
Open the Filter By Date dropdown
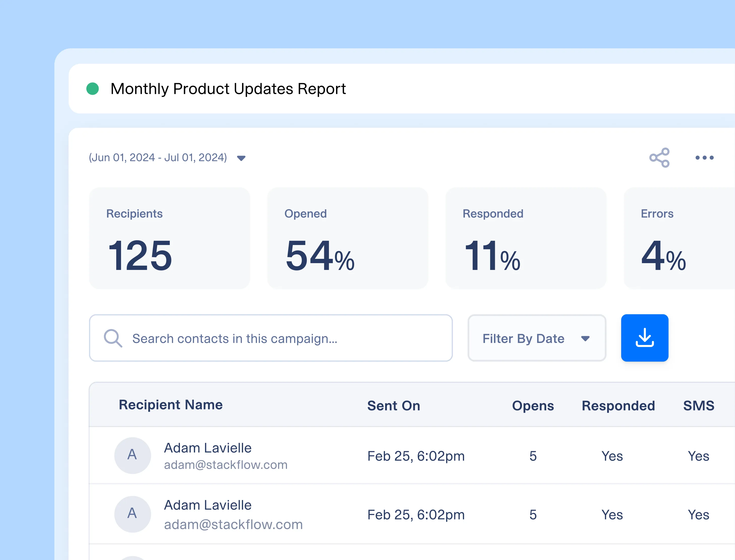click(x=536, y=338)
